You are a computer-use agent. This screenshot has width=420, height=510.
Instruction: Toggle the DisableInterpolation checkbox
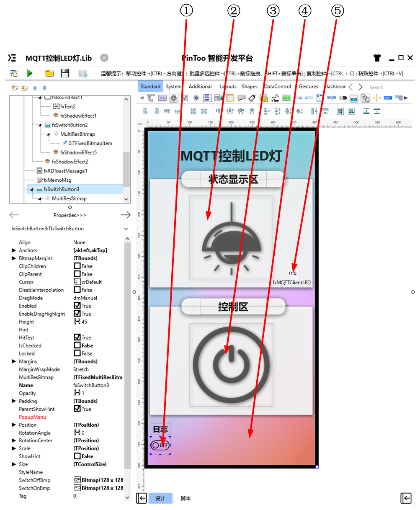77,290
